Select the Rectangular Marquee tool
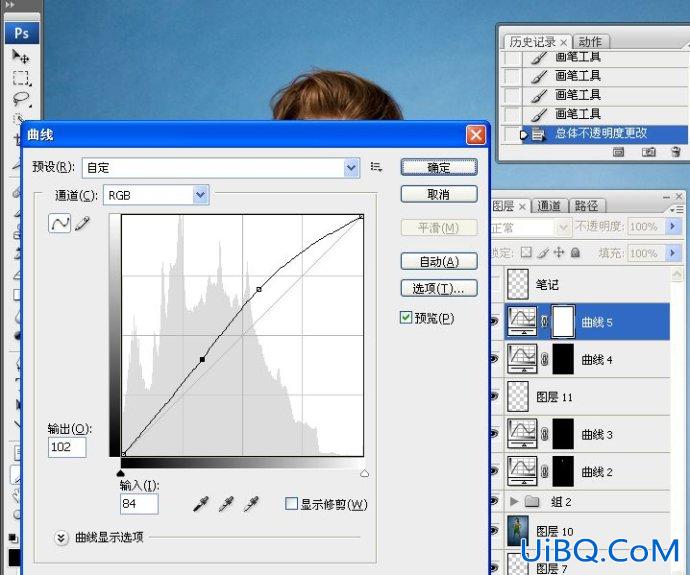 [x=21, y=78]
